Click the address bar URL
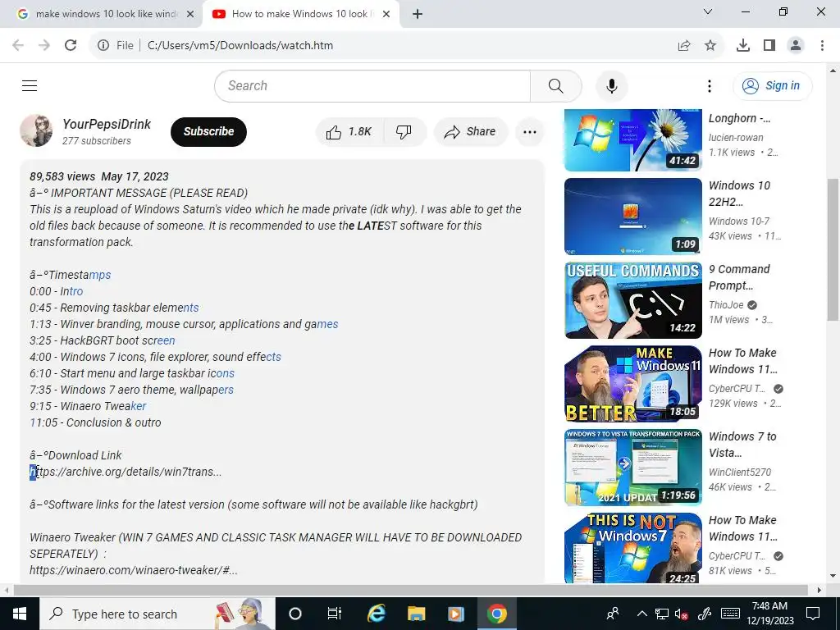840x630 pixels. pos(240,46)
